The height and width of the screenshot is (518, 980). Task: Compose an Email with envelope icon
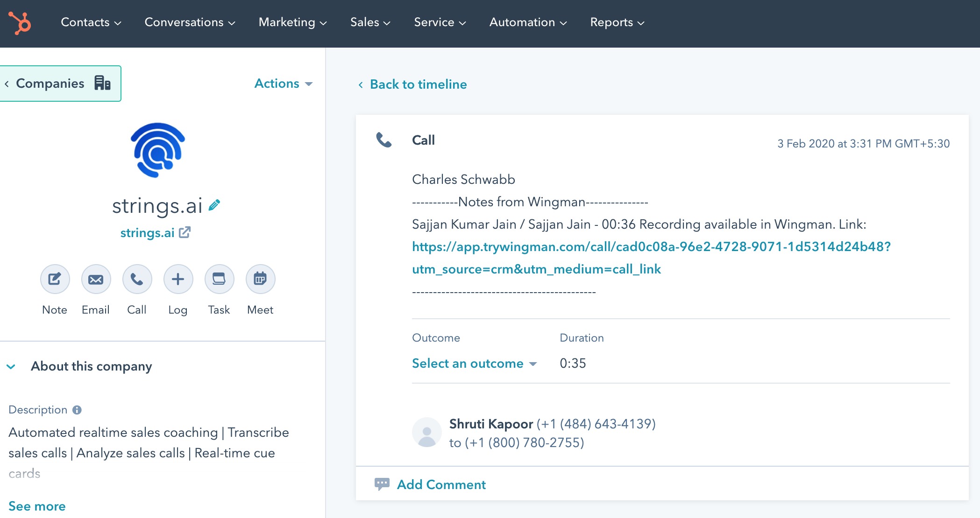[x=96, y=279]
